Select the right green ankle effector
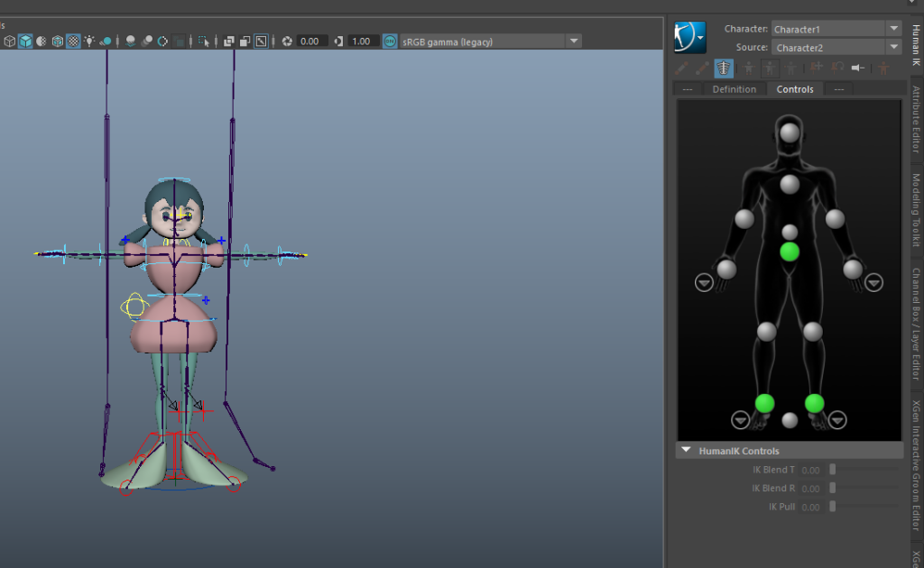The height and width of the screenshot is (568, 924). [x=815, y=403]
